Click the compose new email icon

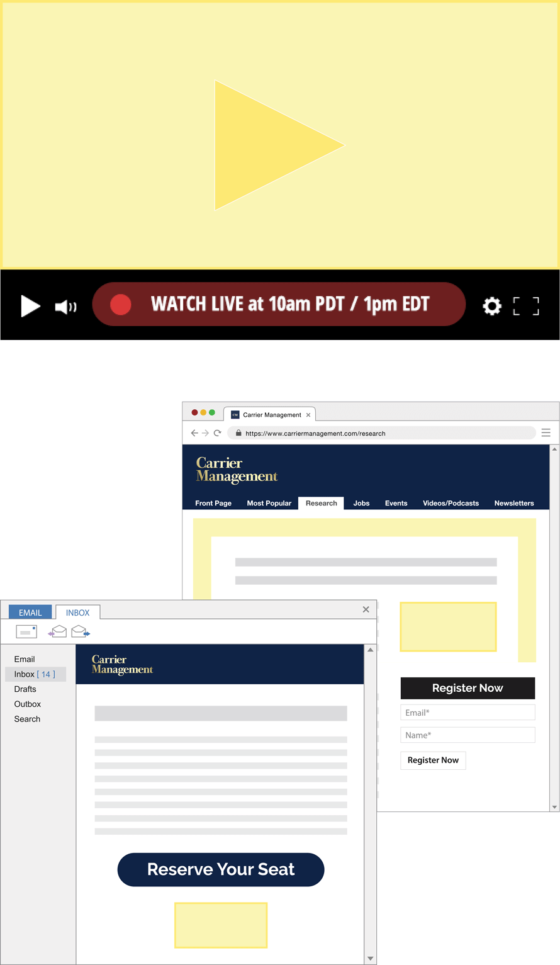tap(26, 631)
